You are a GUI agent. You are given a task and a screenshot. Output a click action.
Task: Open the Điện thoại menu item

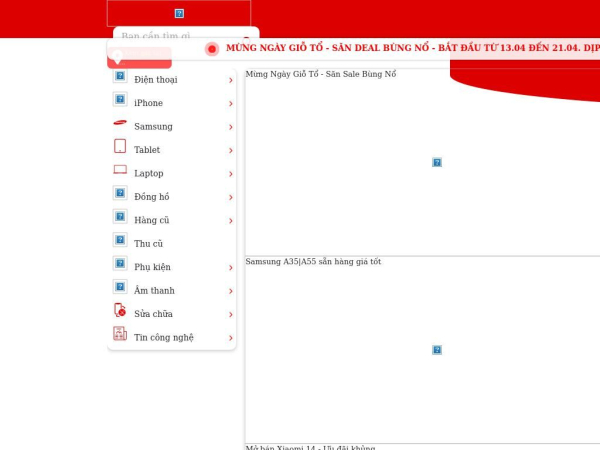click(x=172, y=80)
